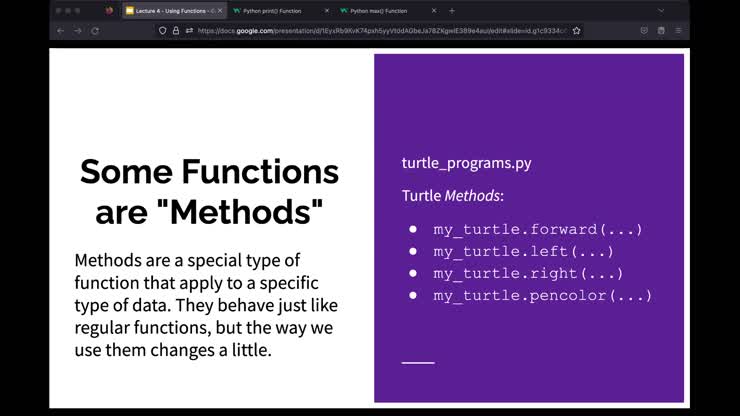Open a new browser tab

[452, 10]
